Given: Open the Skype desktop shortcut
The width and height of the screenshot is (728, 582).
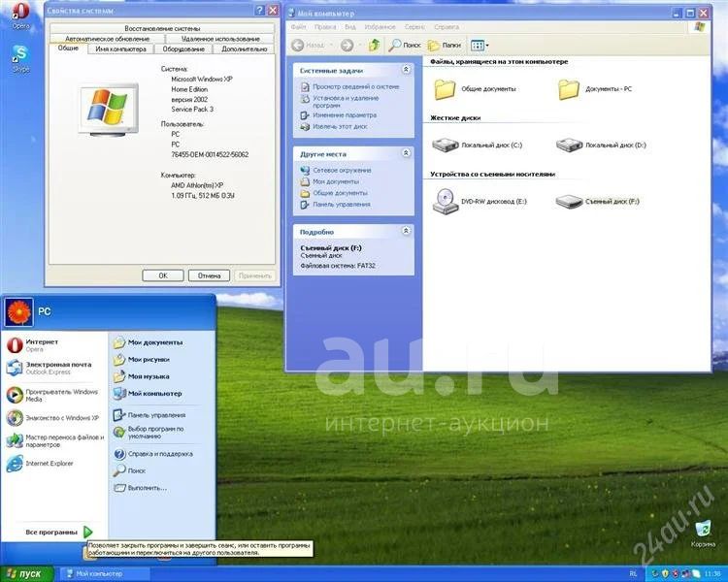Looking at the screenshot, I should (20, 59).
